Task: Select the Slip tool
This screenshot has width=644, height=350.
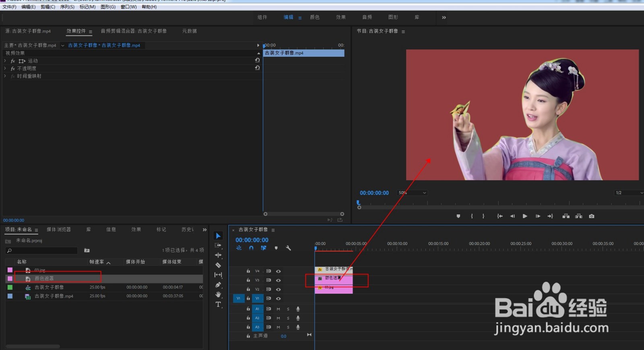Action: pos(218,275)
